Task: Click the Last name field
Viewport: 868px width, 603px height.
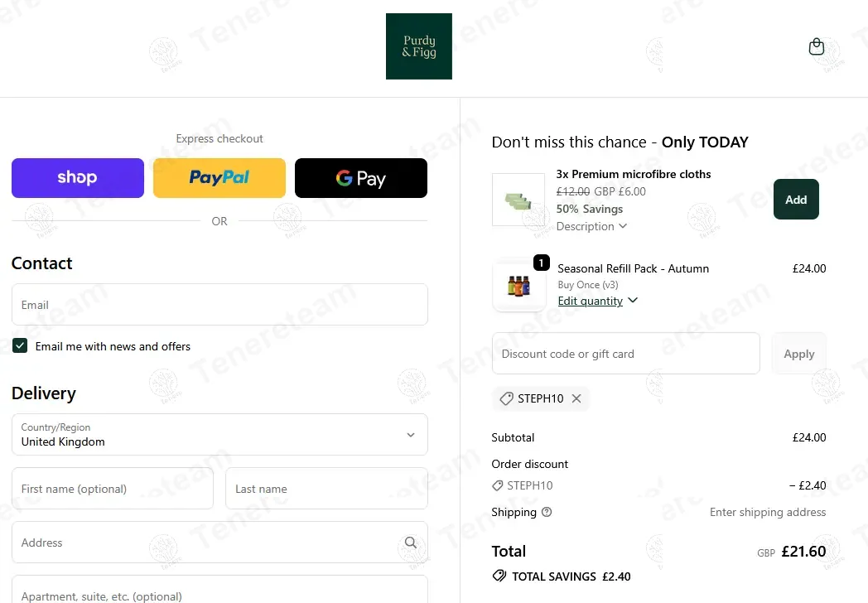Action: [x=326, y=489]
